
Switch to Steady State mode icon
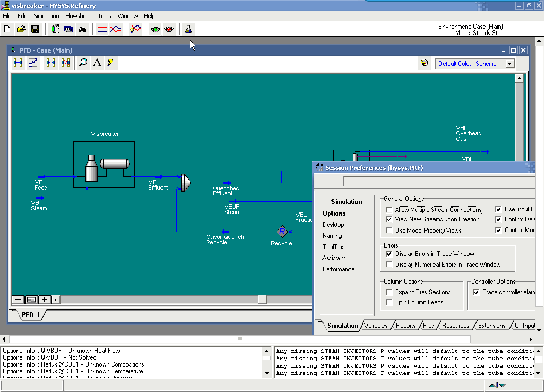tap(103, 29)
